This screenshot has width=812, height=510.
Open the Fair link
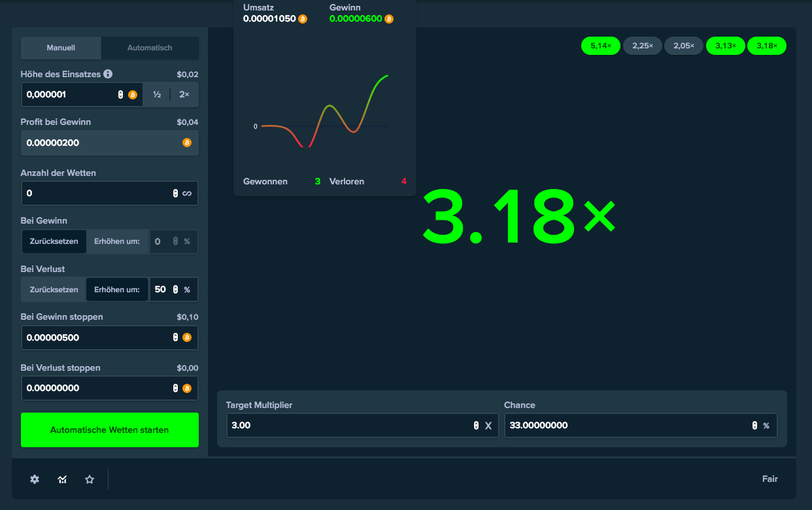[x=770, y=479]
